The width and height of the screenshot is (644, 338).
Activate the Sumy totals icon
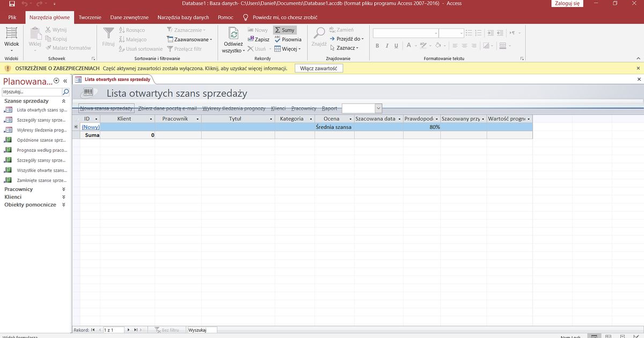pos(284,30)
